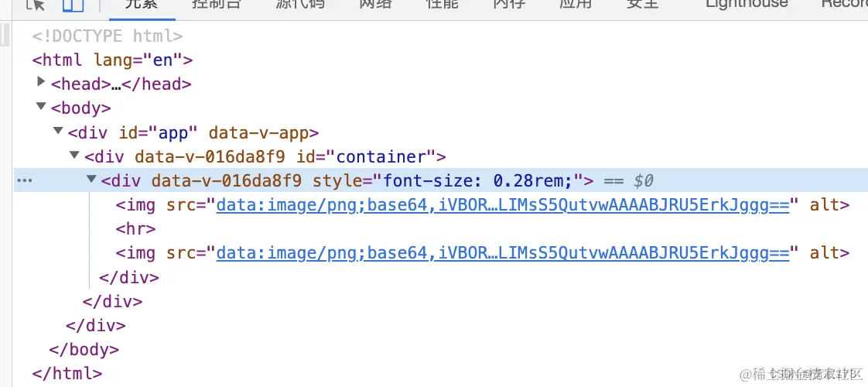868x387 pixels.
Task: Collapse the div id="container" node arrow
Action: (x=74, y=155)
